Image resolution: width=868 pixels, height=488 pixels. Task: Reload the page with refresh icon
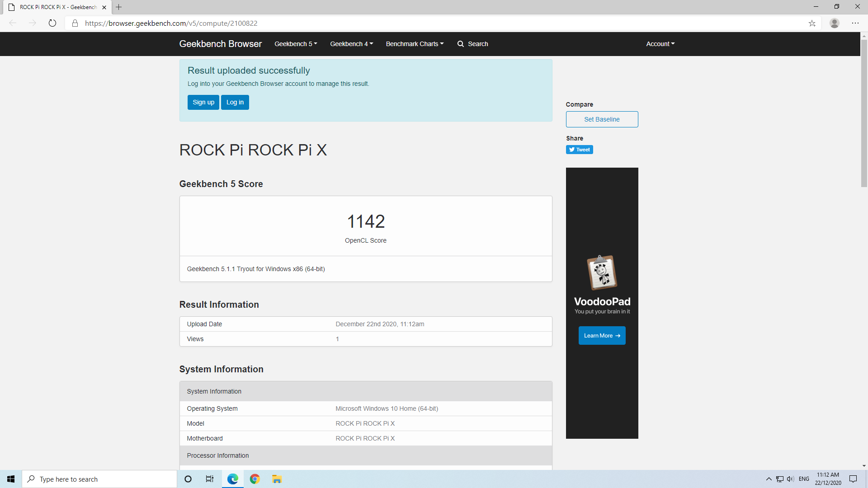[52, 23]
